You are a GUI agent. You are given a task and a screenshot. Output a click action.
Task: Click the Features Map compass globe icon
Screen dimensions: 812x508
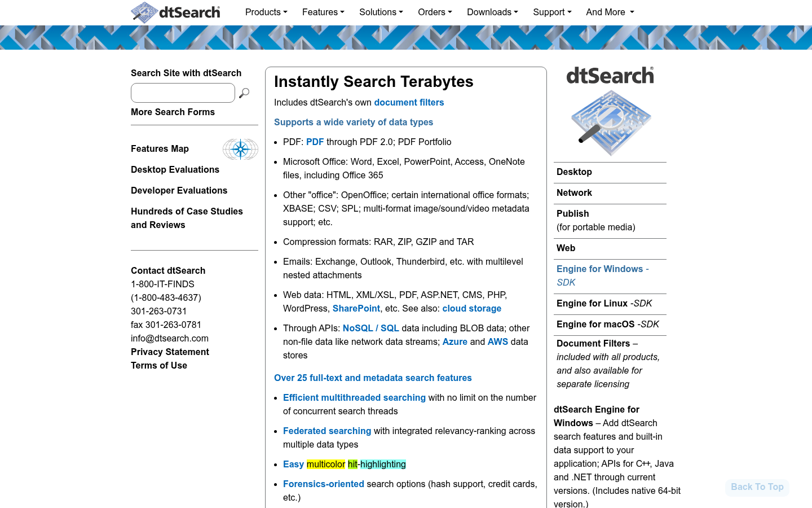click(x=240, y=149)
